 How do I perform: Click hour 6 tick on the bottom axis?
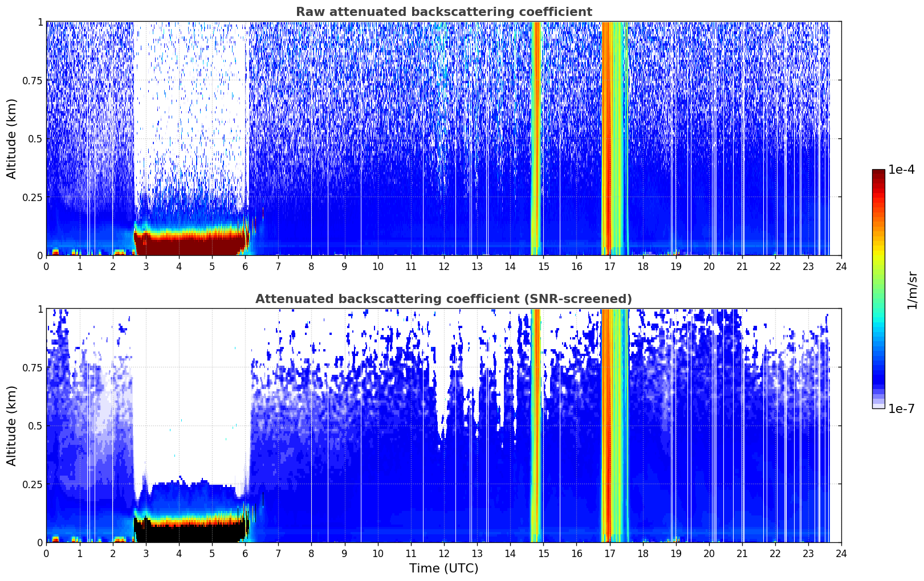(x=245, y=553)
